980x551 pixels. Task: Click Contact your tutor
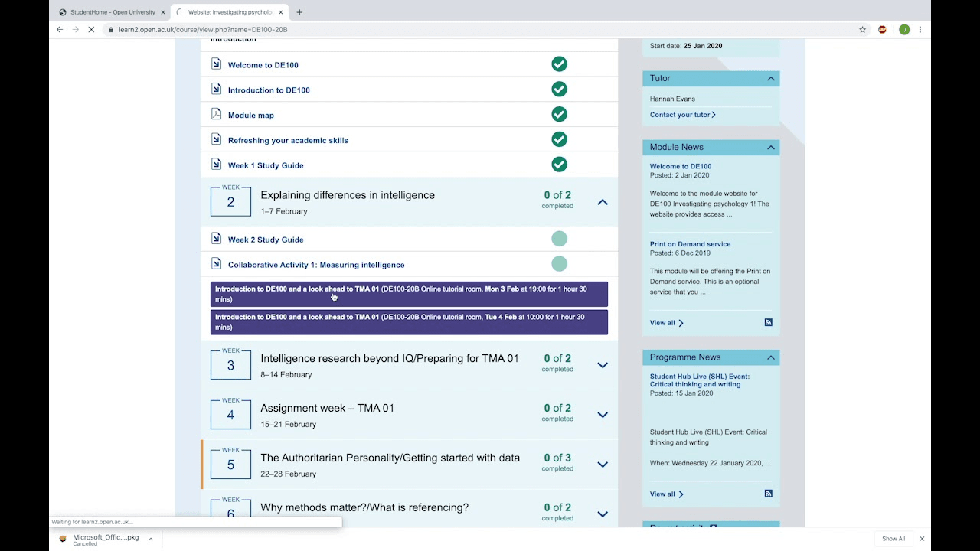682,115
